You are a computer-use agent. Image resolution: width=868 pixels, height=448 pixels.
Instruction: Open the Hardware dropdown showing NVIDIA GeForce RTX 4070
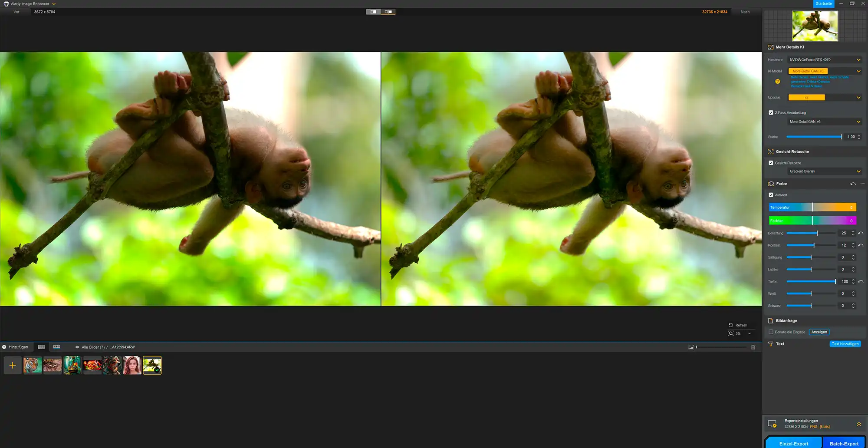click(824, 60)
